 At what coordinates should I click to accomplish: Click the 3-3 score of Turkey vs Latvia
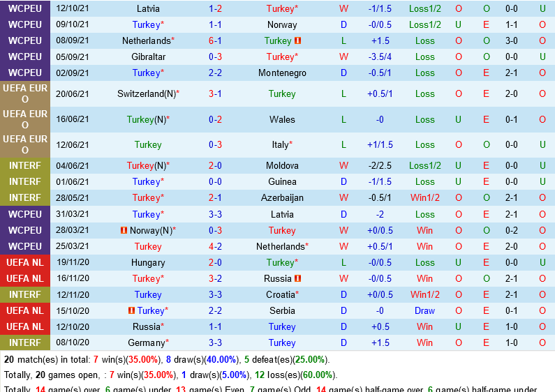tap(215, 214)
